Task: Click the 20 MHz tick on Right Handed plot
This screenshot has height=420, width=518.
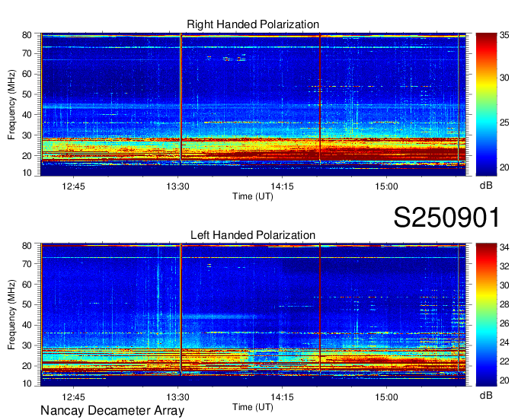Action: (27, 156)
